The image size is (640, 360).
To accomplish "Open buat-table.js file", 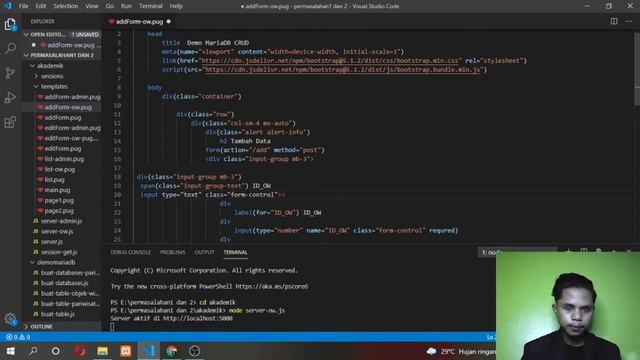I will pyautogui.click(x=58, y=314).
